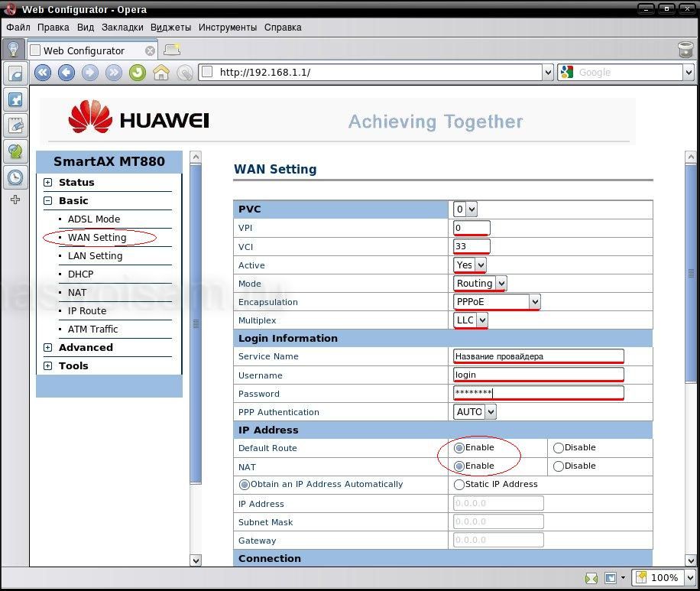Click the Home icon in toolbar
Image resolution: width=700 pixels, height=591 pixels.
[x=161, y=73]
